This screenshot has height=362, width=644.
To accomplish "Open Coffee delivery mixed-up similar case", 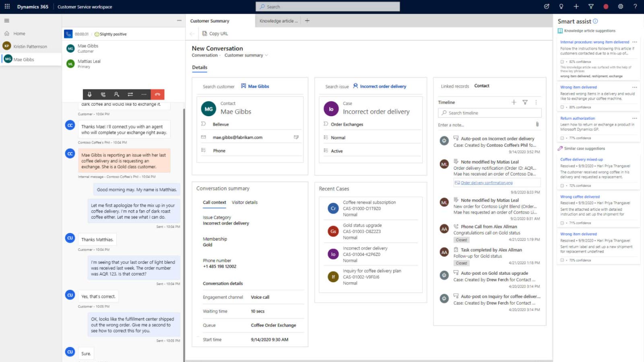I will point(582,159).
